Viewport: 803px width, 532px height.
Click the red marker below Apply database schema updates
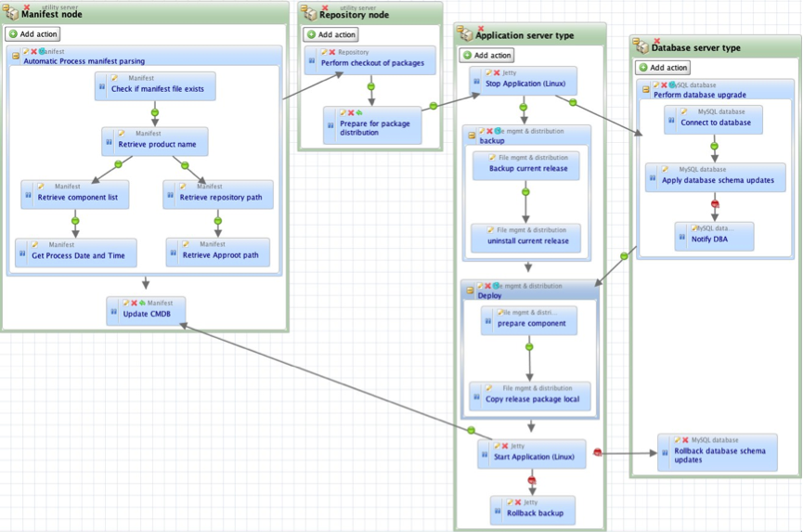pos(715,203)
